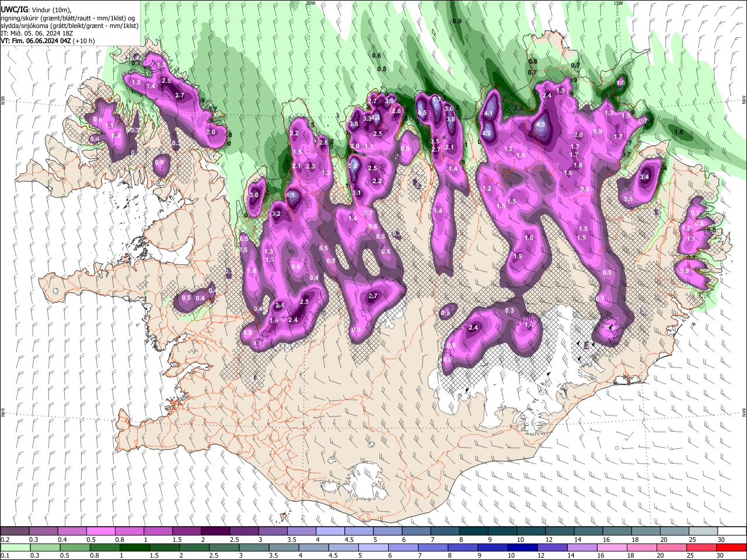Click the '5.7' snowfall value on the map

point(436,99)
